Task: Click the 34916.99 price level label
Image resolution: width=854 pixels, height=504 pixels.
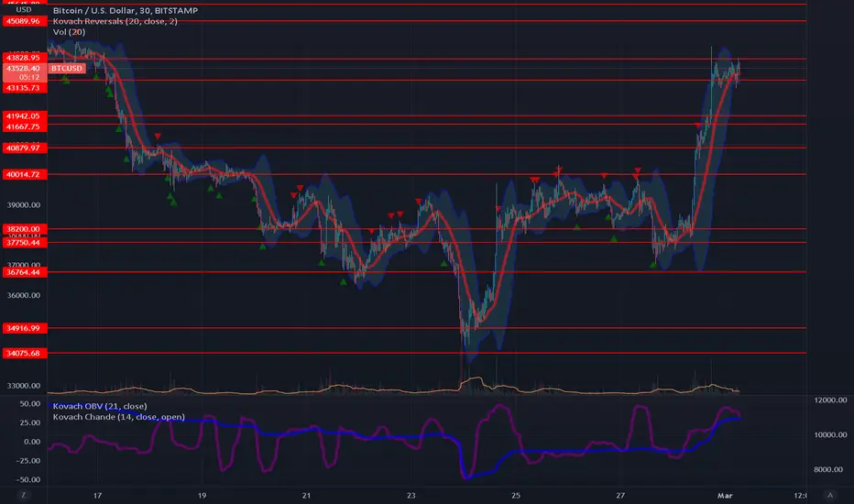Action: [25, 328]
